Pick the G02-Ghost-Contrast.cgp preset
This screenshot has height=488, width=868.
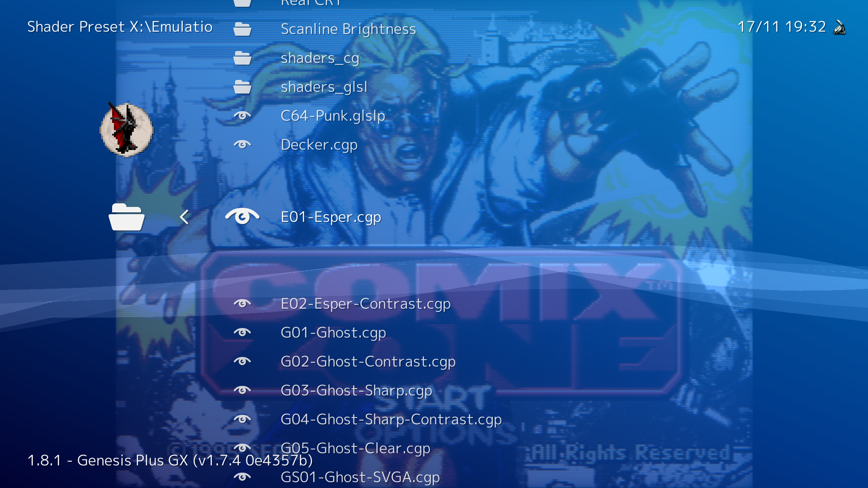pyautogui.click(x=368, y=362)
